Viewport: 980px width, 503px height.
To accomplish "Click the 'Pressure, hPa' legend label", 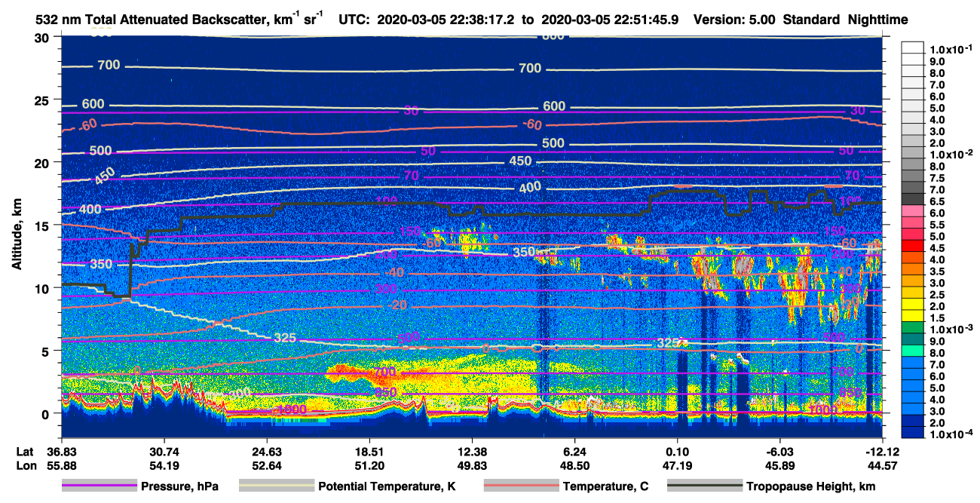I will click(x=179, y=486).
